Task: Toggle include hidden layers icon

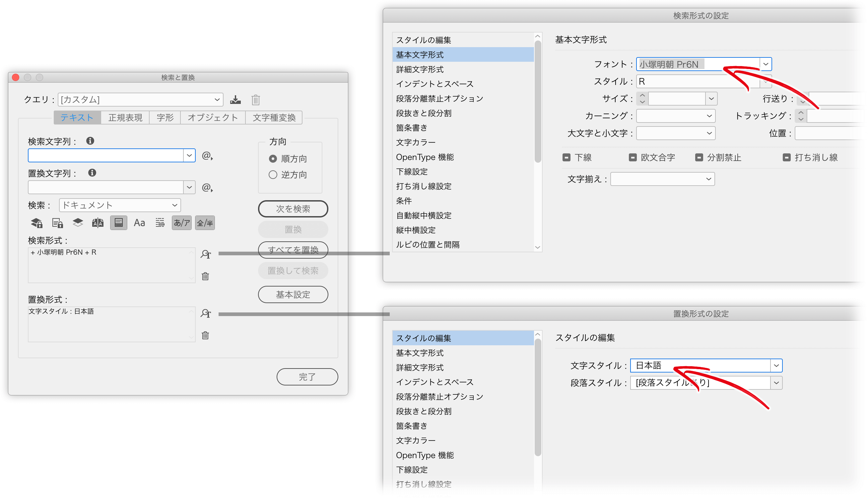Action: (x=78, y=223)
